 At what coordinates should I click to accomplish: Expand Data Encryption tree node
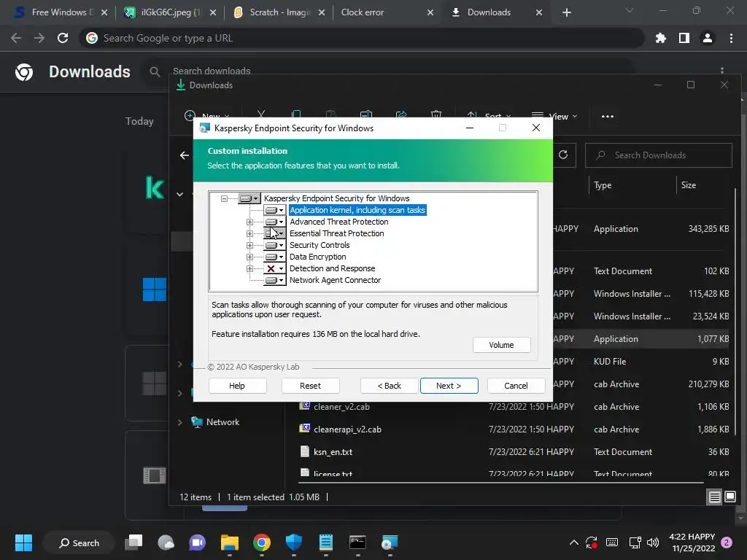(x=249, y=257)
